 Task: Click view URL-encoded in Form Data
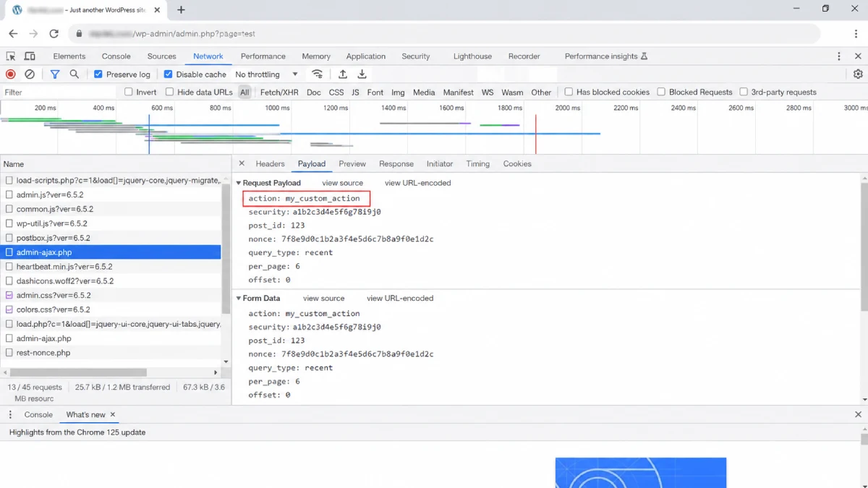400,298
